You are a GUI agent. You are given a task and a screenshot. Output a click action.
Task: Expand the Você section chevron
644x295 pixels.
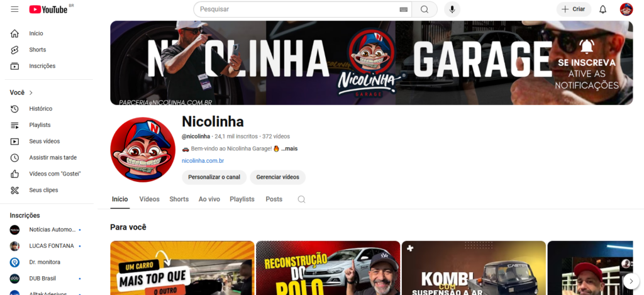[31, 93]
